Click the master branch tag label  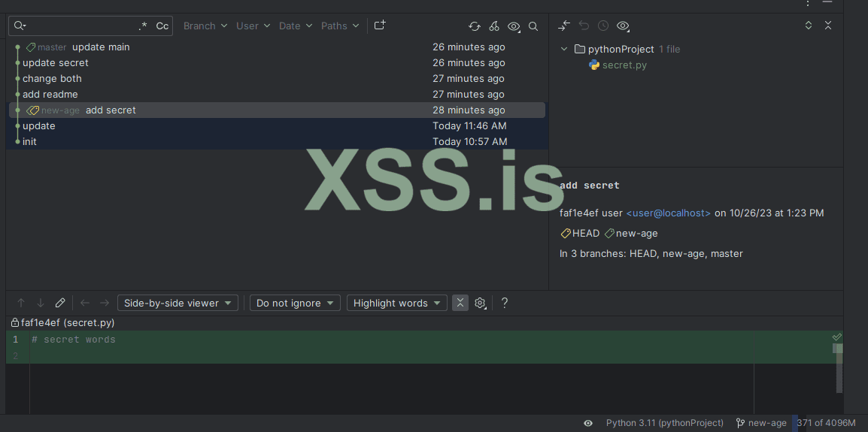tap(47, 47)
